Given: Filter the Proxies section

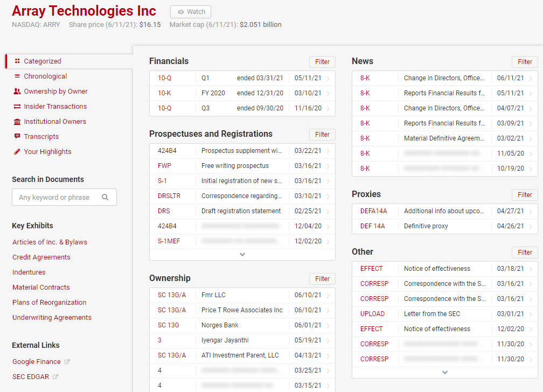Looking at the screenshot, I should tap(525, 194).
